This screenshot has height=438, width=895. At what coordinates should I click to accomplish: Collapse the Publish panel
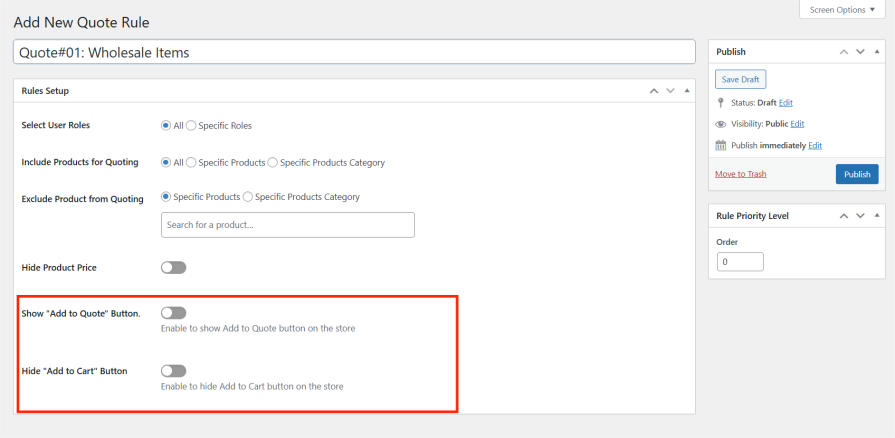click(875, 52)
